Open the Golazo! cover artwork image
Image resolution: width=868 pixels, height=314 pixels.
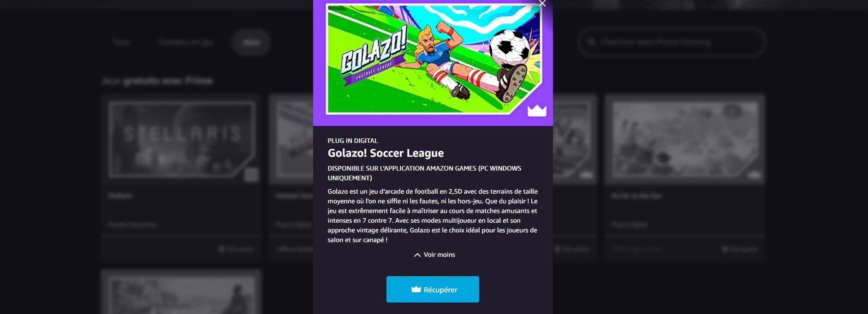433,59
